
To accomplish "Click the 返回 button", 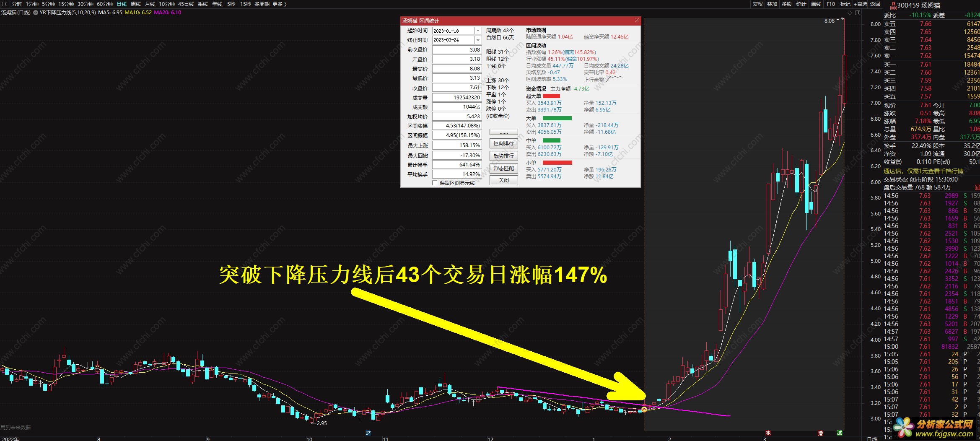I will coord(875,4).
